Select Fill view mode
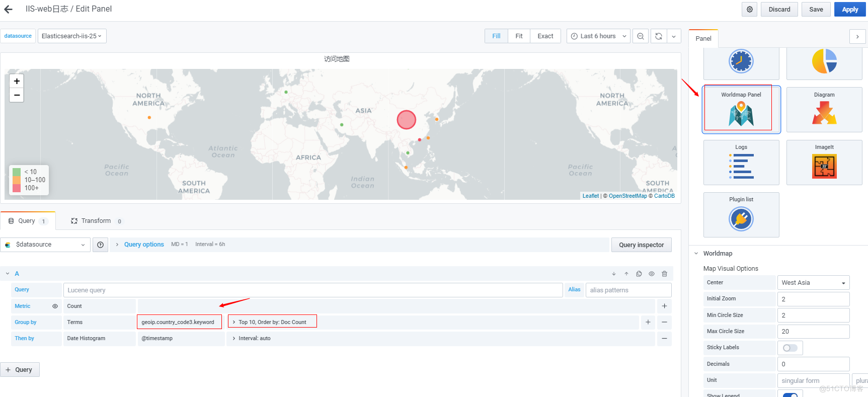The image size is (868, 397). [496, 36]
